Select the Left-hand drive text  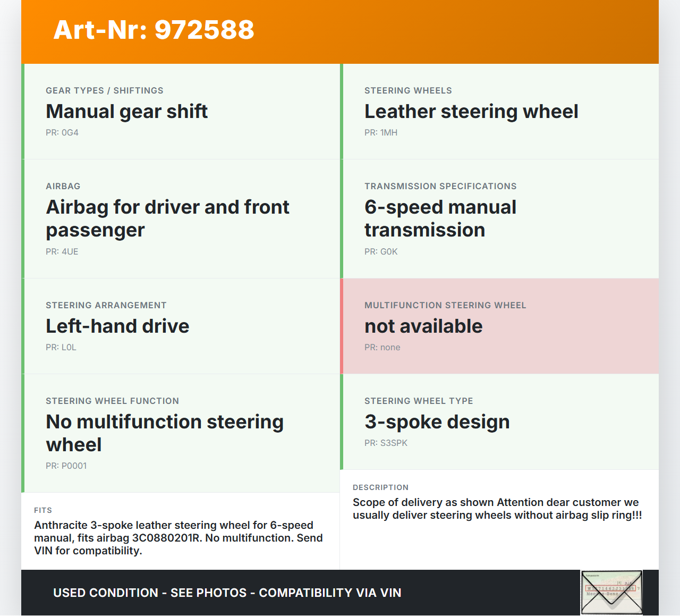point(117,326)
